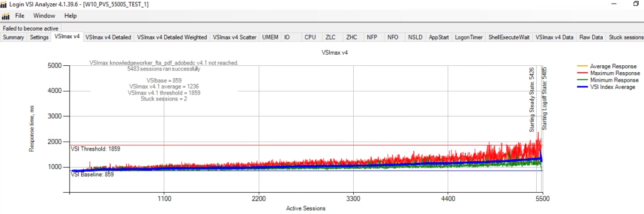The height and width of the screenshot is (214, 644).
Task: Open the VSImax v4 Detailed Weighted tab
Action: (x=172, y=37)
